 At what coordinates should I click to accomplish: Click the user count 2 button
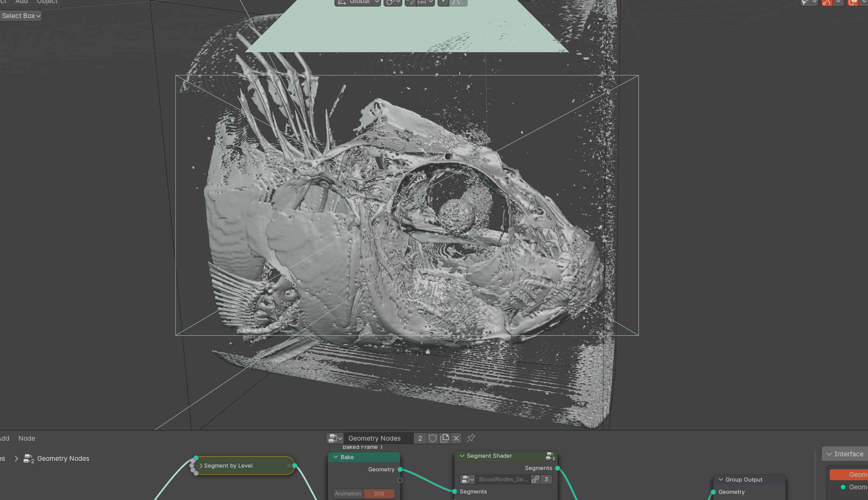(420, 438)
